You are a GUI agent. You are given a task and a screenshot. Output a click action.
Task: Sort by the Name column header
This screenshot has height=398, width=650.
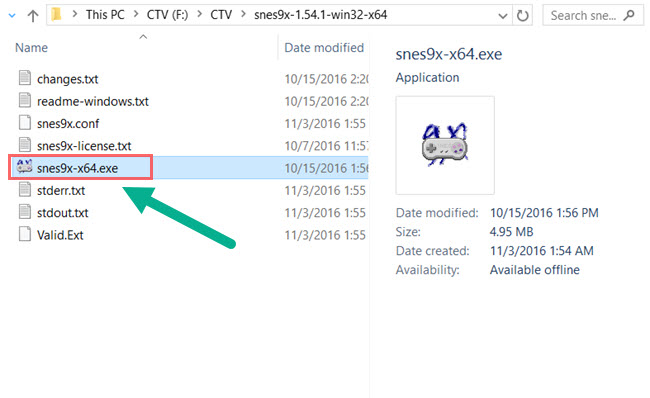pos(32,48)
